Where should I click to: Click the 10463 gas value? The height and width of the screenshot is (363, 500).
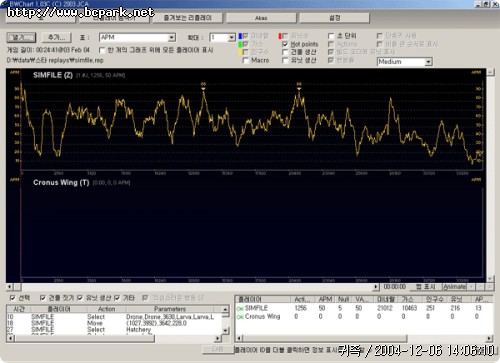pos(409,308)
